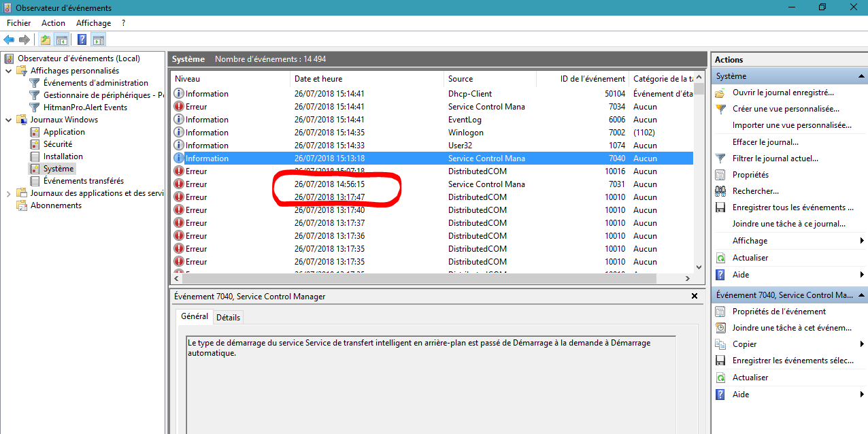Click Importer une vue personnalisée action
Image resolution: width=868 pixels, height=434 pixels.
point(792,125)
